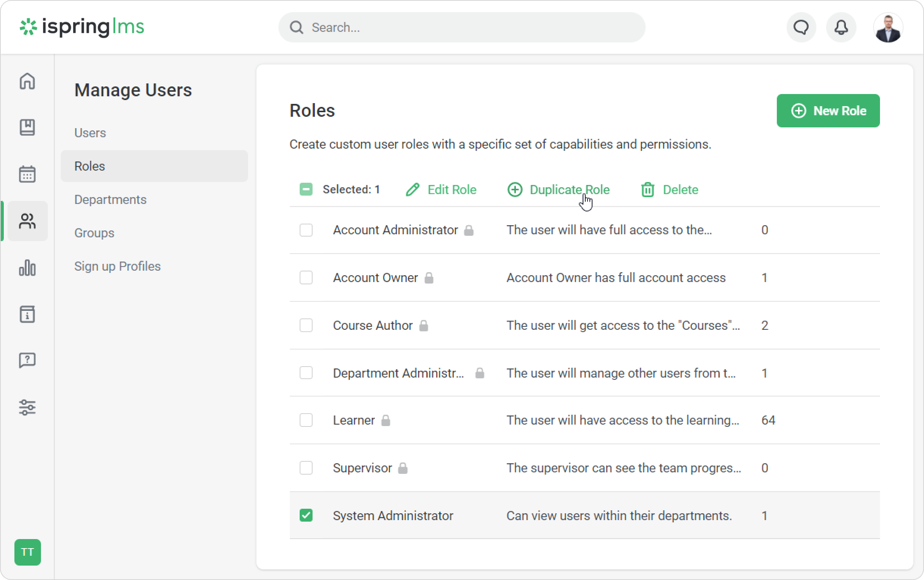The height and width of the screenshot is (580, 924).
Task: Click the notifications bell icon
Action: pos(841,27)
